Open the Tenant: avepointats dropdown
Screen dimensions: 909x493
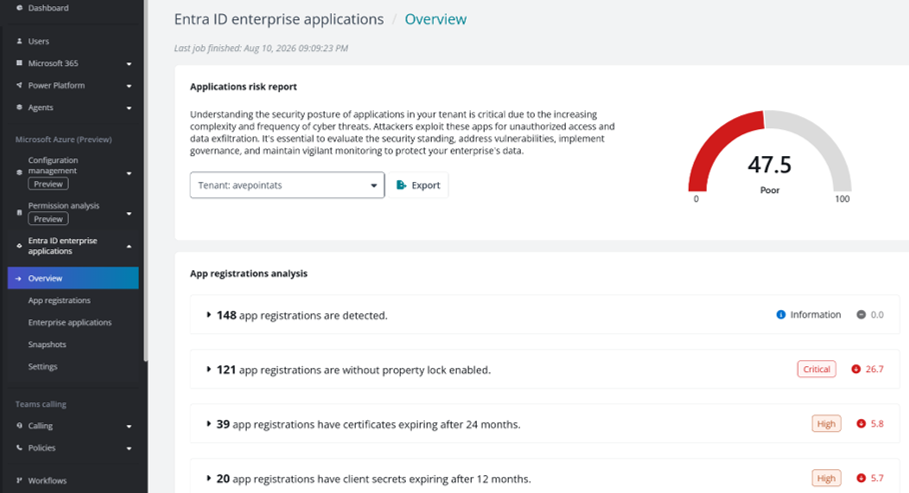[x=287, y=185]
